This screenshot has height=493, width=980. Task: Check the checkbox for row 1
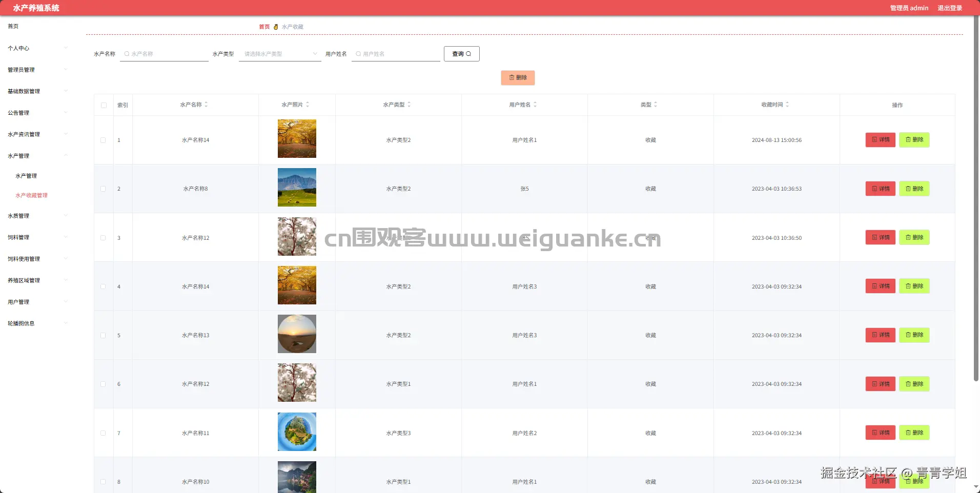tap(103, 140)
